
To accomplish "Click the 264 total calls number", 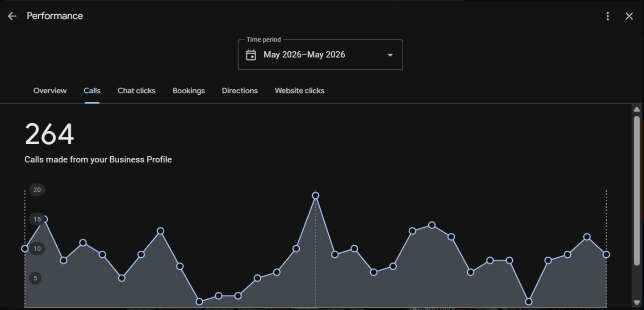I will (49, 134).
